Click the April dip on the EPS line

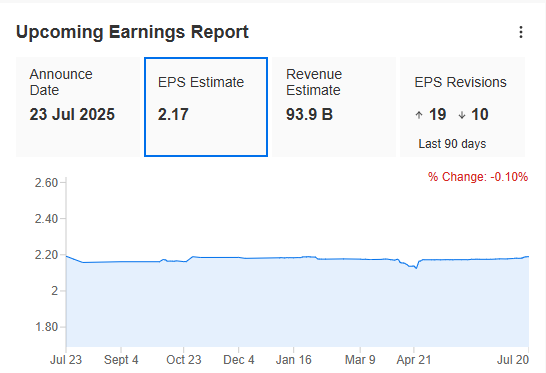415,267
